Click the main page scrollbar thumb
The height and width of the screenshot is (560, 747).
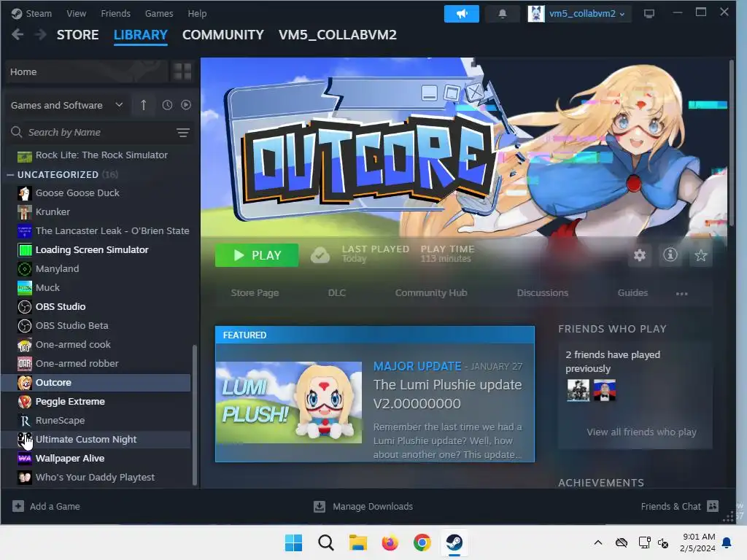731,143
